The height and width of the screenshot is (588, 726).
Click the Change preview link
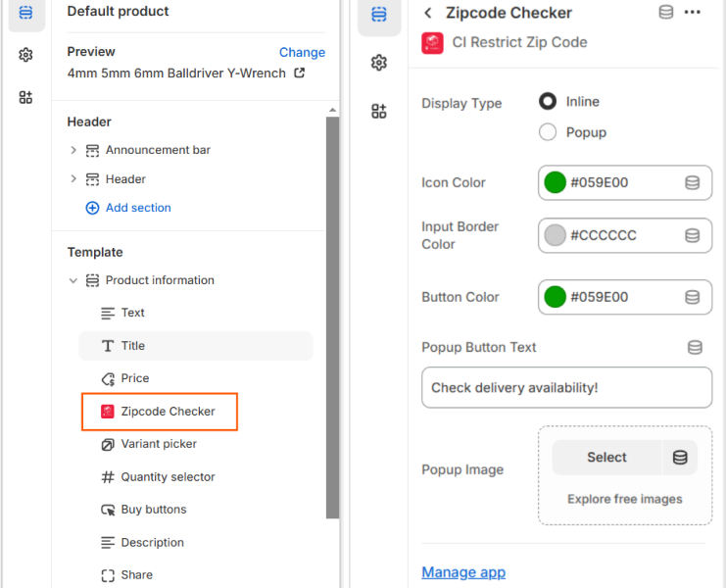(x=302, y=52)
